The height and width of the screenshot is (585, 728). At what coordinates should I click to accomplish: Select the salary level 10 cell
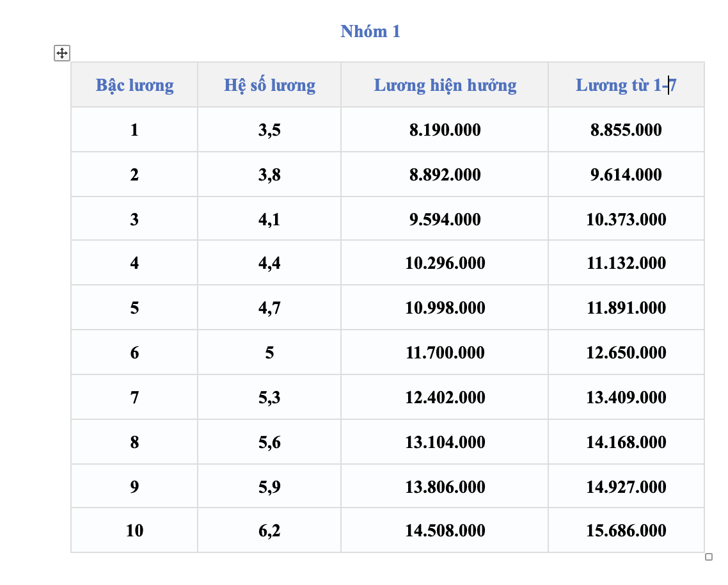click(x=134, y=530)
